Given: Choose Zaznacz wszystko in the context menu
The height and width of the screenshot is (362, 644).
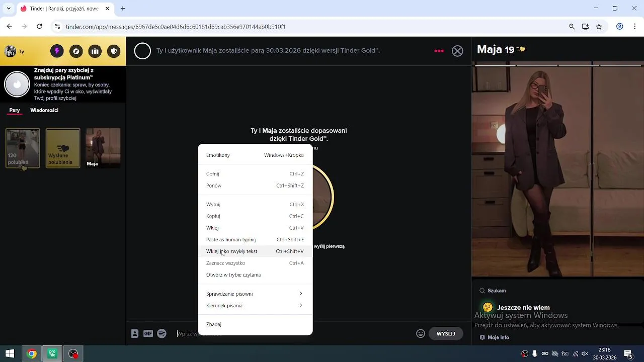Looking at the screenshot, I should click(255, 263).
